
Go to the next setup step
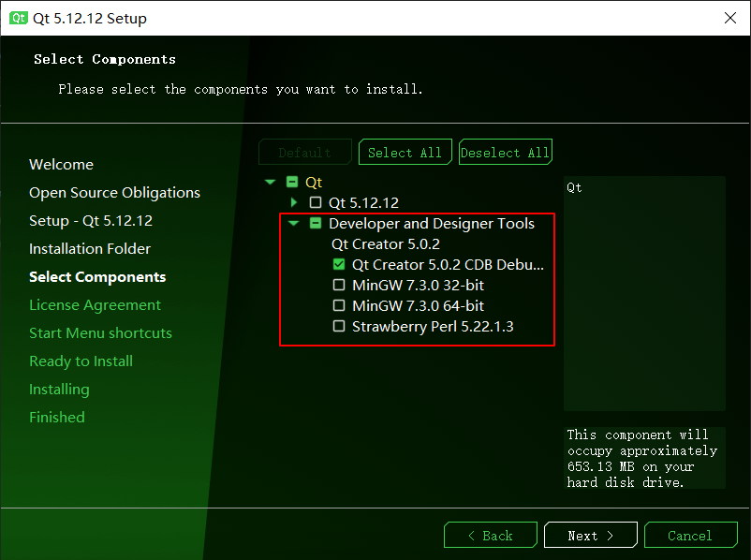tap(591, 535)
